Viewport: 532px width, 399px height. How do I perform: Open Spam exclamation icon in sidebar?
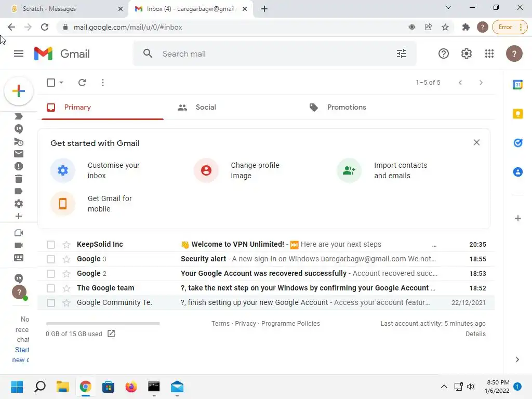19,166
